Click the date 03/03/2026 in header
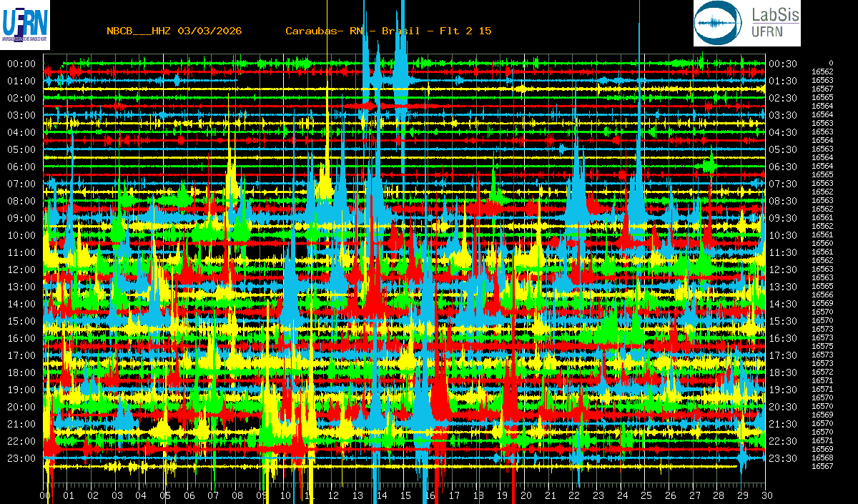Image resolution: width=858 pixels, height=504 pixels. [x=209, y=31]
